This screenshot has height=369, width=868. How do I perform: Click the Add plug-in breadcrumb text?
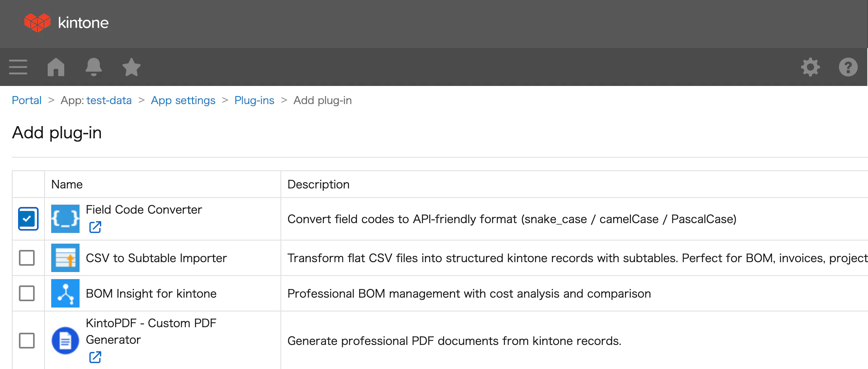(x=323, y=100)
